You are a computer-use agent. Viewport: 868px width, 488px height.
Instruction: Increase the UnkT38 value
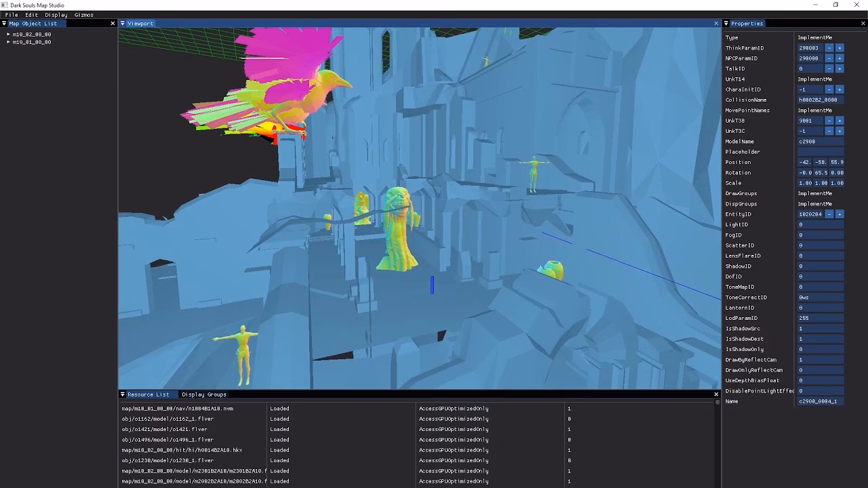coord(840,121)
